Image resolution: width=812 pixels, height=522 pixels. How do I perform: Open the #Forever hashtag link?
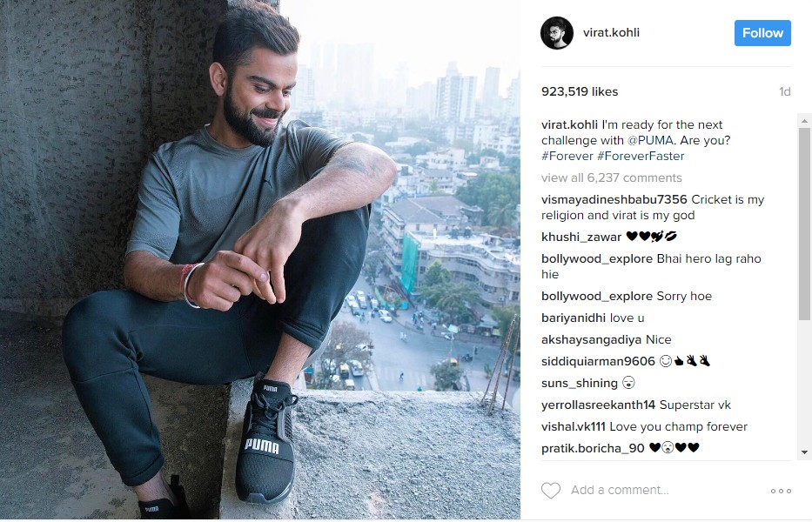[567, 156]
